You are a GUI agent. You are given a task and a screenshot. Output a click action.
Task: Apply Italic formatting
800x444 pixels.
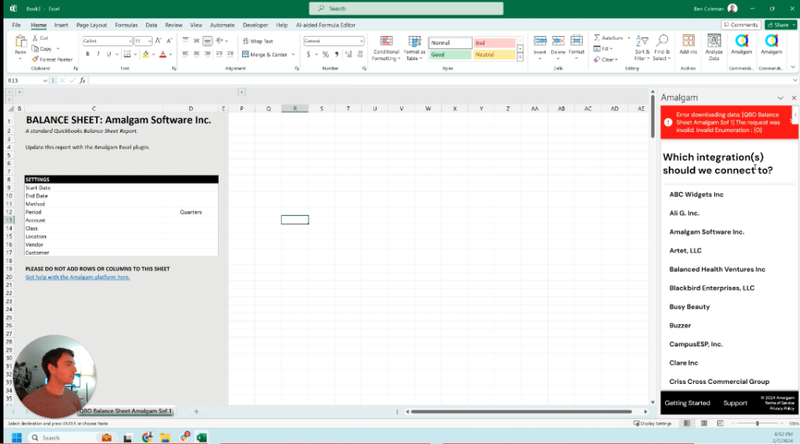pyautogui.click(x=98, y=54)
